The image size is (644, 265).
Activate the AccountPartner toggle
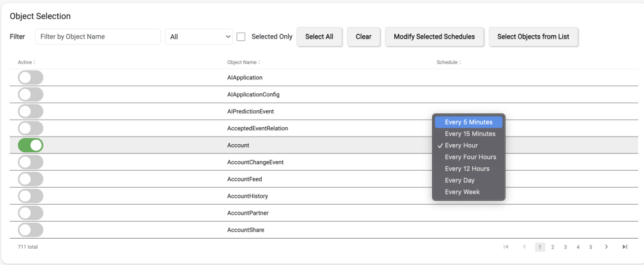30,213
